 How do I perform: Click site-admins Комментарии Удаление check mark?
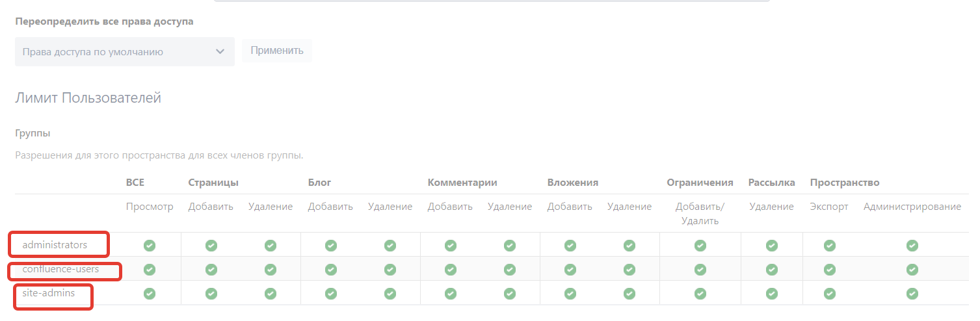510,294
